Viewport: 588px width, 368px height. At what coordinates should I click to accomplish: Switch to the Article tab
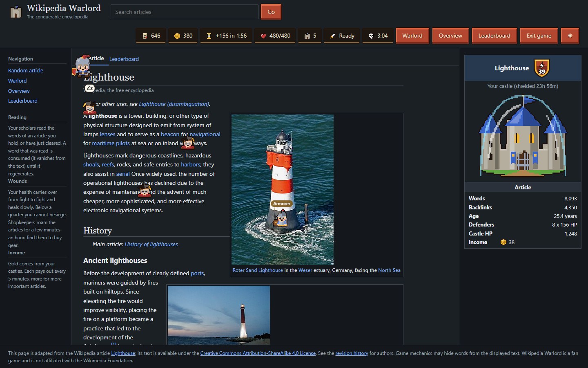coord(96,58)
